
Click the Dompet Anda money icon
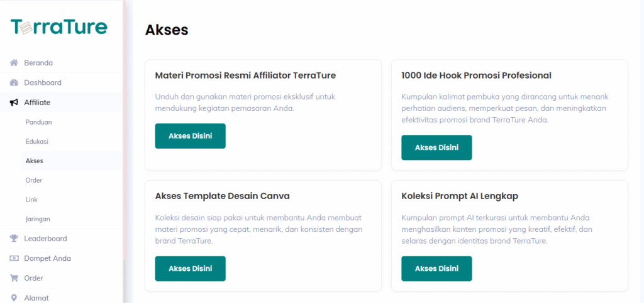point(14,258)
